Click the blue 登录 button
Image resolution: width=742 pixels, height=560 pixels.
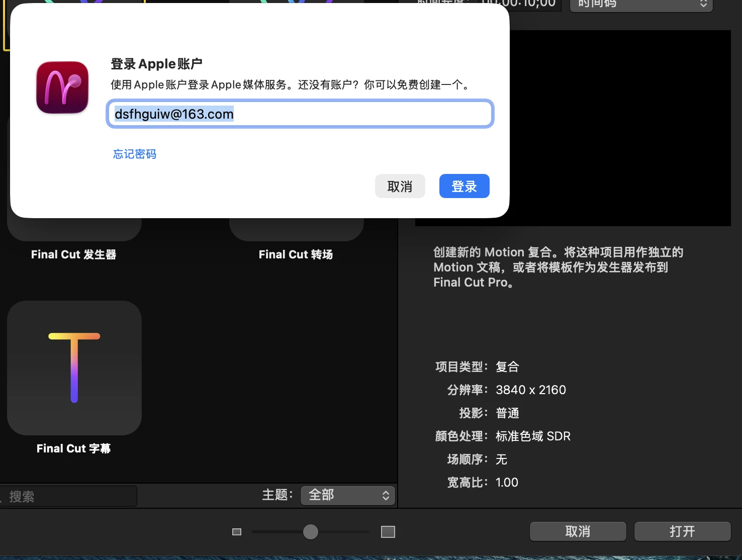464,186
